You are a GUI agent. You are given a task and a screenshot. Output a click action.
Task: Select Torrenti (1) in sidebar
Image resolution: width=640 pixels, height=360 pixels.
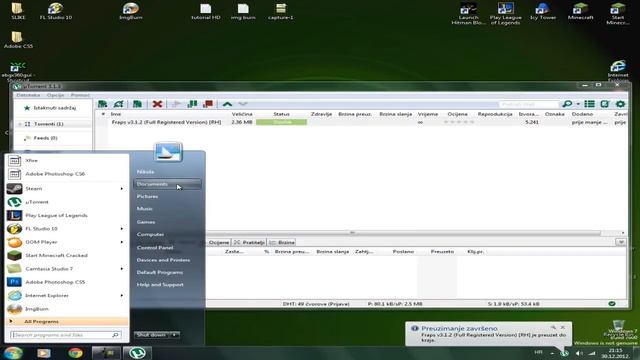click(x=48, y=124)
